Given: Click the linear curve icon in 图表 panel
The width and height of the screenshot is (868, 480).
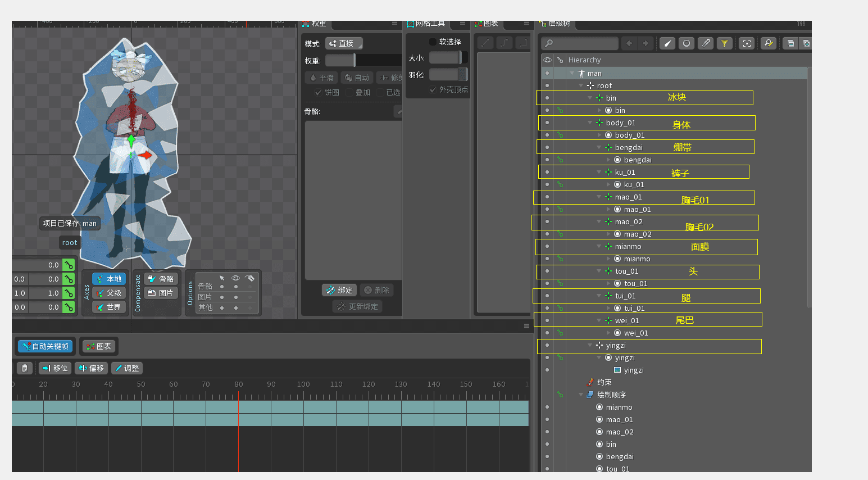Looking at the screenshot, I should (485, 43).
